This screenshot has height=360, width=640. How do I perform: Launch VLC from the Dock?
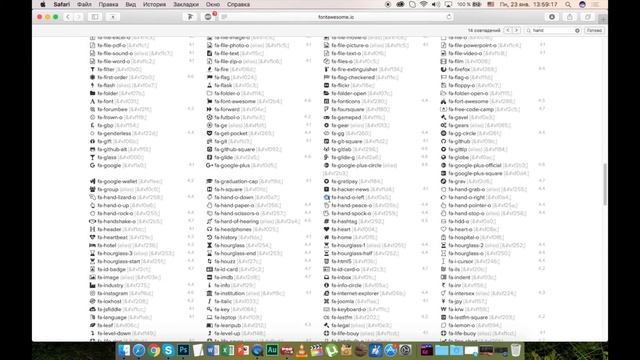(302, 350)
